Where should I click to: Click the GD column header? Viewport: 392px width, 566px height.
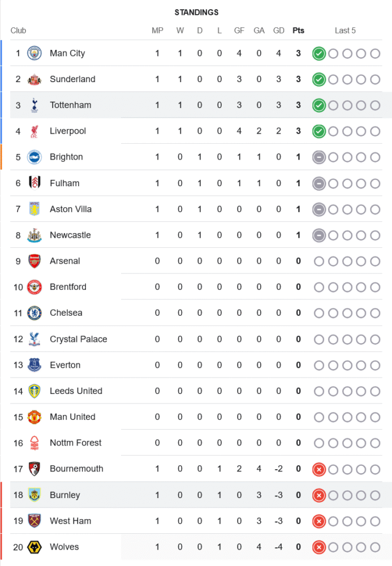coord(279,31)
